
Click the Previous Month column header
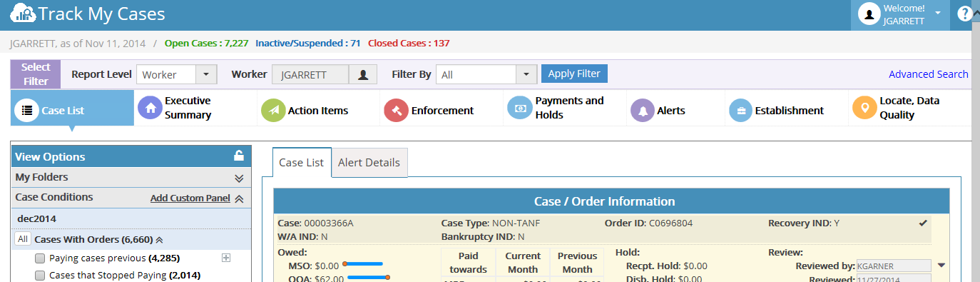577,263
